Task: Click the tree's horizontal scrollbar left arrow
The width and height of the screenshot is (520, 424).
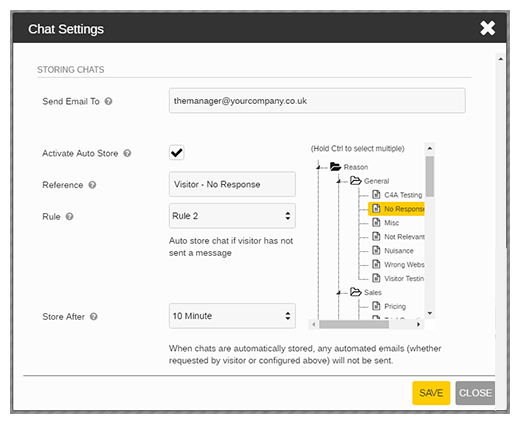Action: (x=313, y=324)
